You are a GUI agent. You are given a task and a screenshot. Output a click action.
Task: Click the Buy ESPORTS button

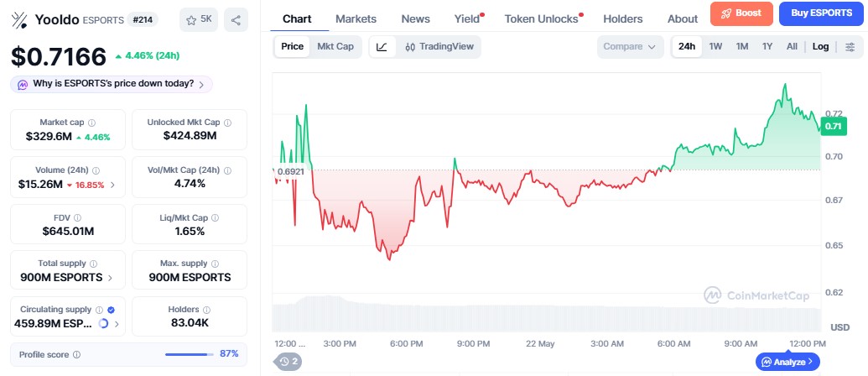coord(822,13)
